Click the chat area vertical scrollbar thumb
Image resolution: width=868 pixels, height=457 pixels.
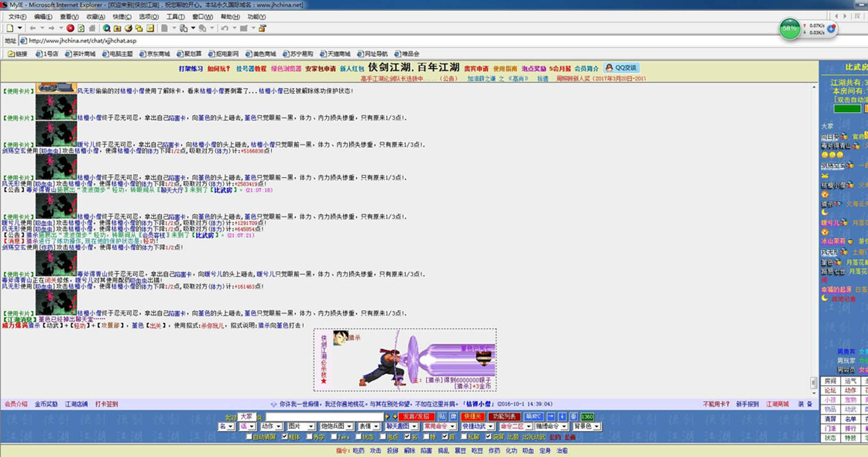813,383
